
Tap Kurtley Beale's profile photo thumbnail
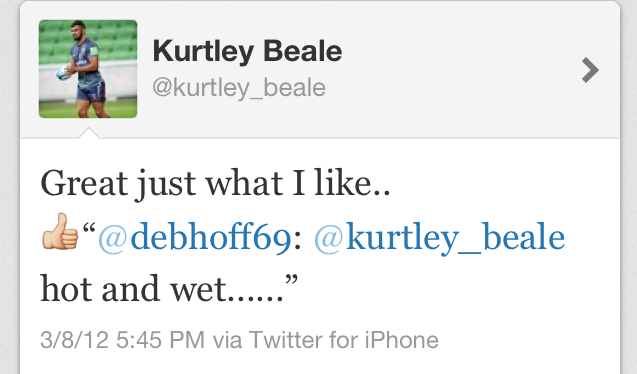(x=88, y=69)
